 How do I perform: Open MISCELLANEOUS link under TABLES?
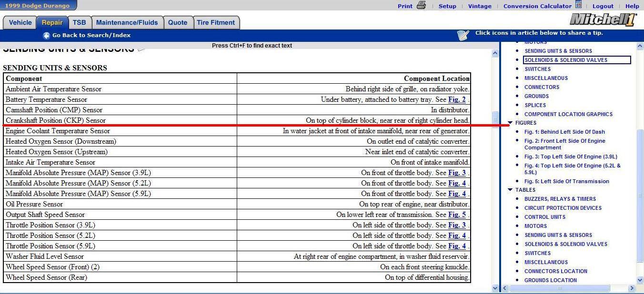click(546, 262)
